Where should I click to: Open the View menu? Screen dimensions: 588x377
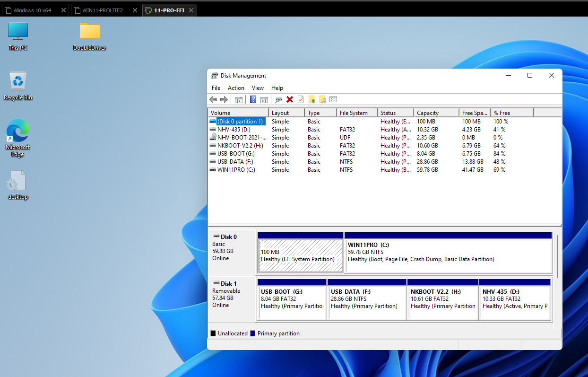(x=258, y=88)
